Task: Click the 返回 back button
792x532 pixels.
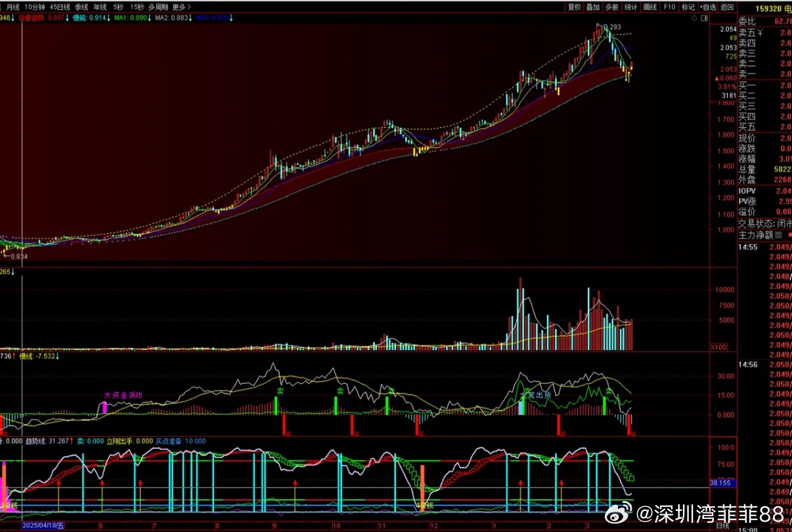Action: (727, 7)
